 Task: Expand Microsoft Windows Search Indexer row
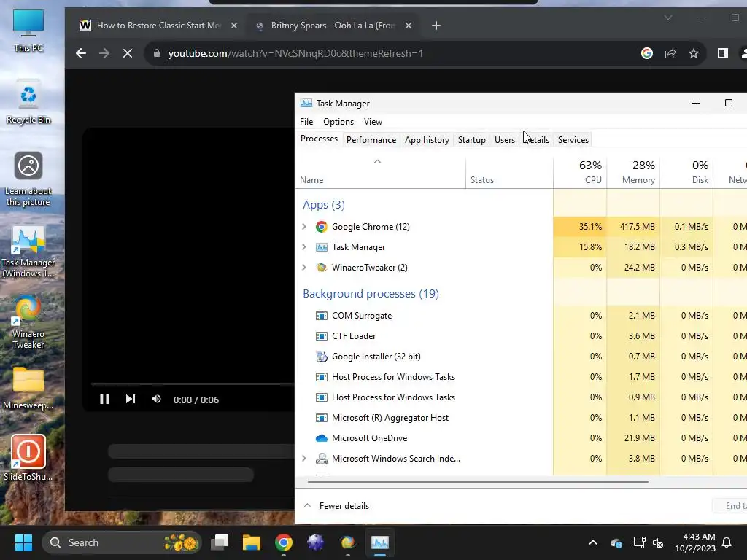[x=304, y=459]
